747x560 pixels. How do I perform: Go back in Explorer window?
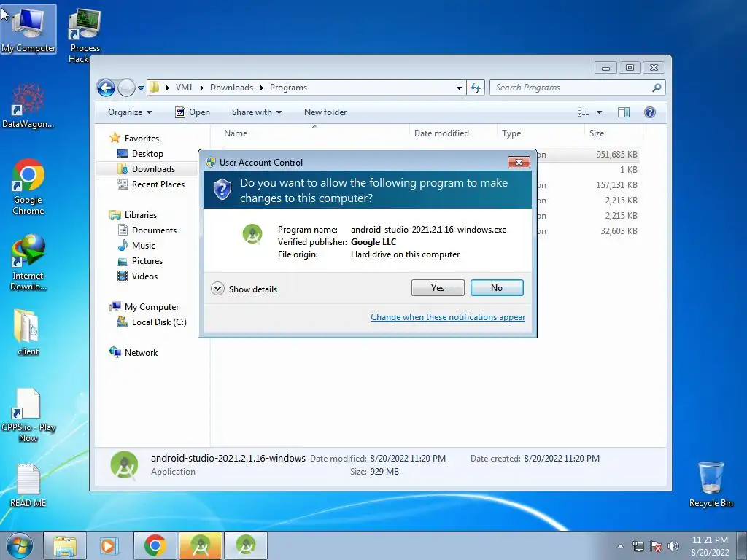tap(106, 87)
